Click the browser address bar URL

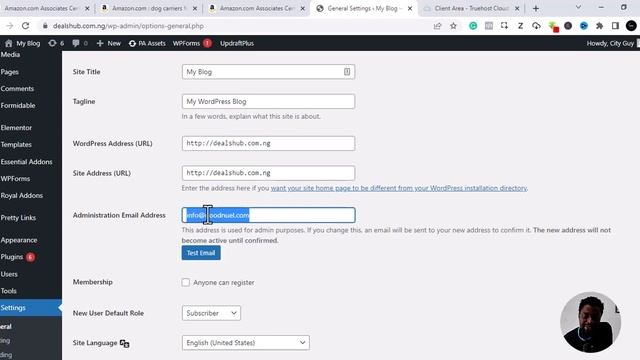click(x=128, y=26)
